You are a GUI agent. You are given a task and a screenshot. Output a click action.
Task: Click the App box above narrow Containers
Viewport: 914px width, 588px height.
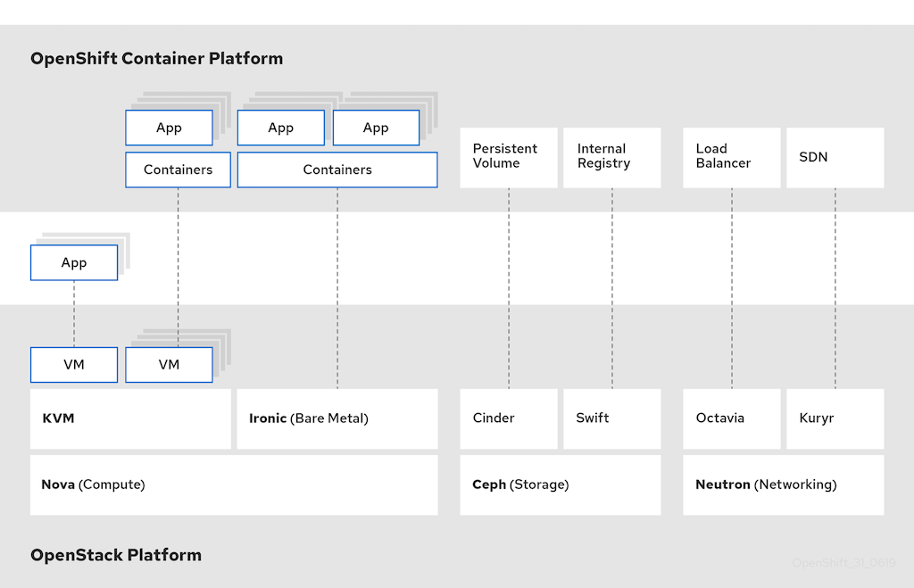point(169,128)
